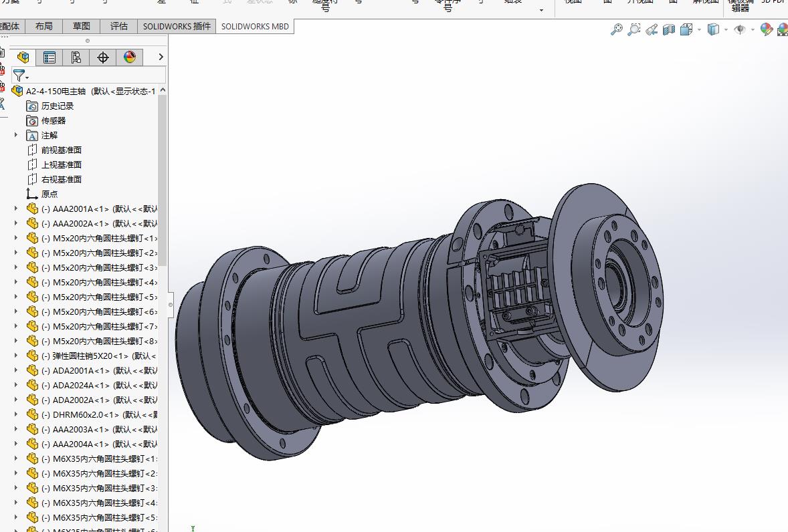Image resolution: width=788 pixels, height=532 pixels.
Task: Expand the 弹性圆柱销5X20<1> component
Action: [15, 356]
